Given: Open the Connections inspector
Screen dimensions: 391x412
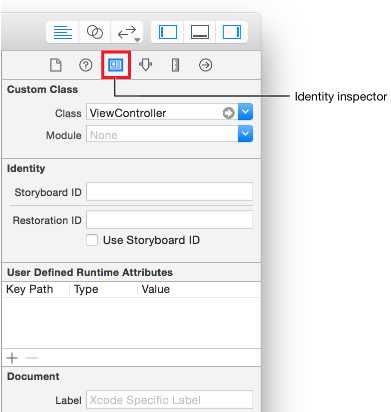Looking at the screenshot, I should pyautogui.click(x=205, y=65).
